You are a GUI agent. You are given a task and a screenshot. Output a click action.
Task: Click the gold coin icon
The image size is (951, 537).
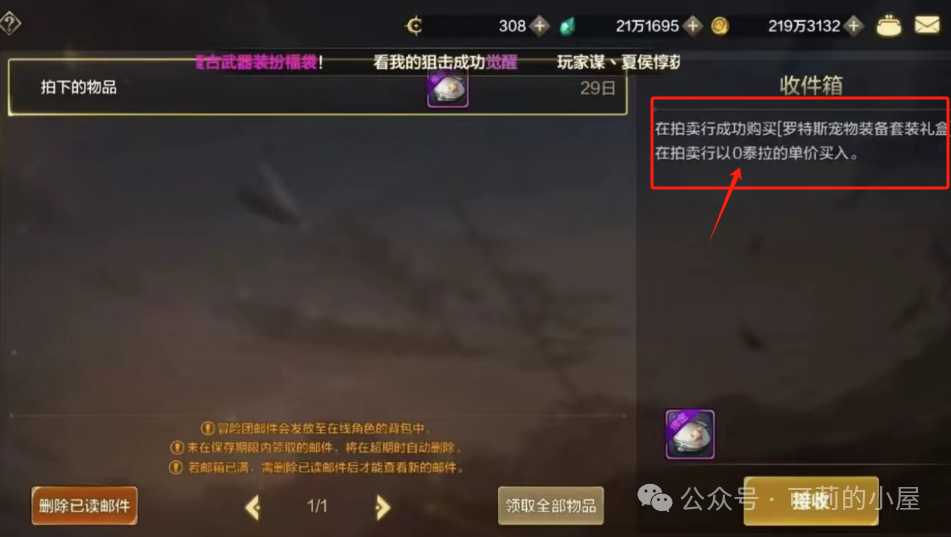click(720, 26)
